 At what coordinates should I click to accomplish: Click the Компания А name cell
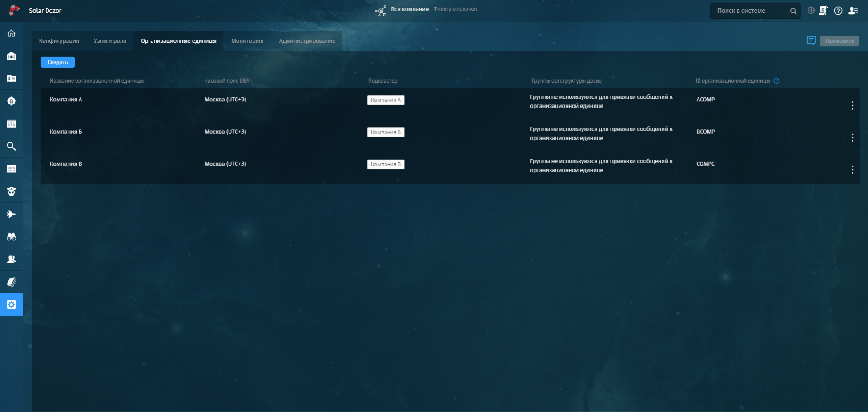click(66, 100)
